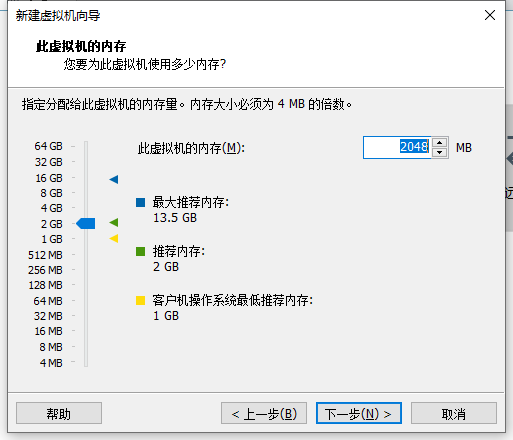513x440 pixels.
Task: Click the 4 MB scale label
Action: click(x=51, y=363)
